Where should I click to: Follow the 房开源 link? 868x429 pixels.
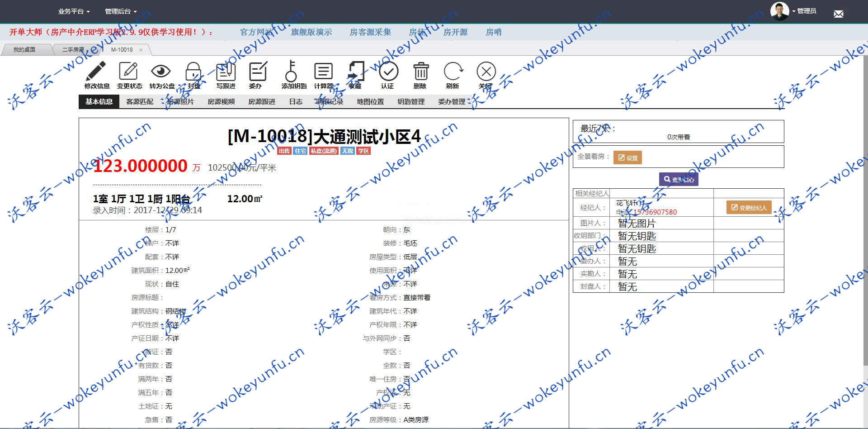pos(455,32)
